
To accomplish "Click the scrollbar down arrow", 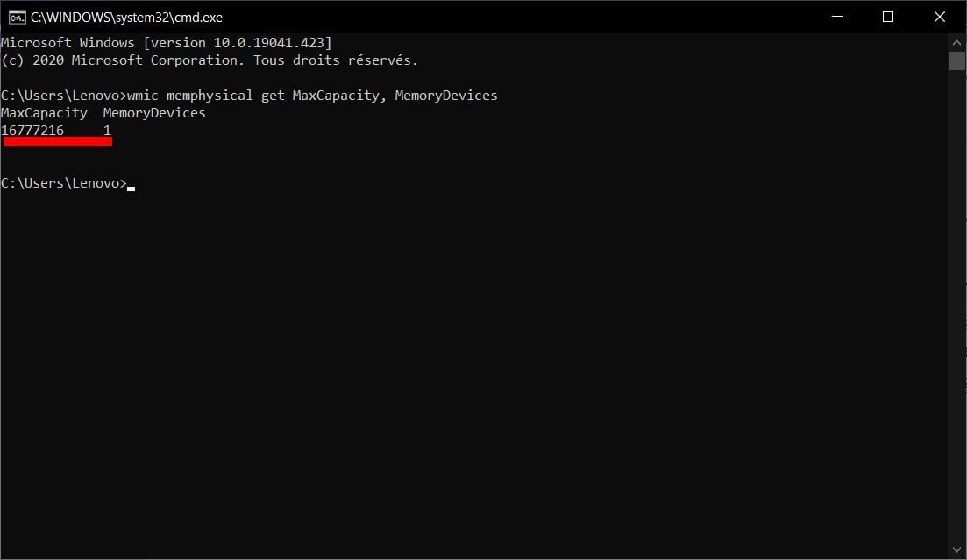I will (956, 549).
